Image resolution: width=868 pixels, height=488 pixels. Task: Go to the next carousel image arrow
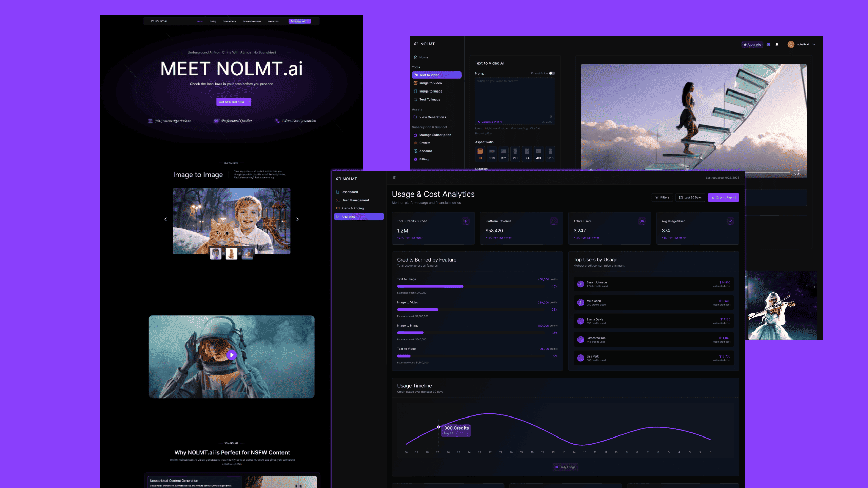298,219
